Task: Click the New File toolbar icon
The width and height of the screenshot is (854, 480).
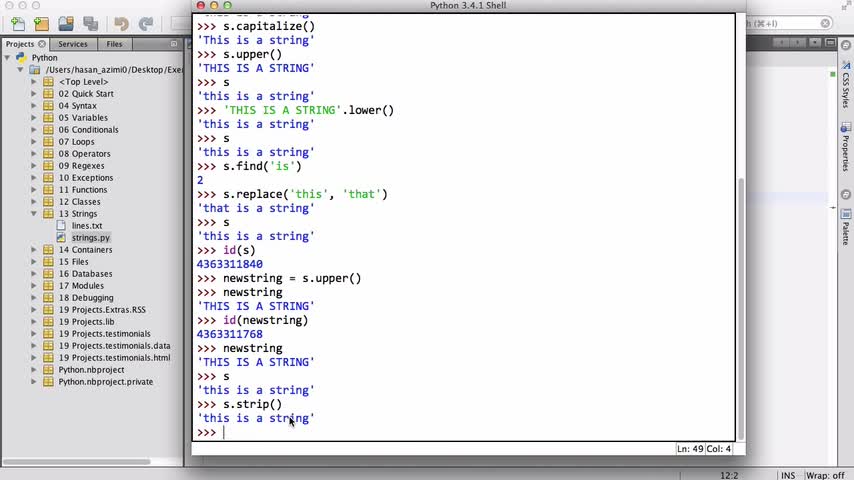Action: pyautogui.click(x=17, y=23)
